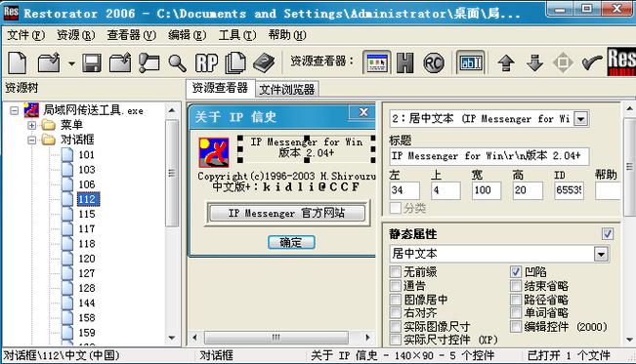The width and height of the screenshot is (636, 364).
Task: Open the control selector dropdown 居中文本
Action: (x=581, y=119)
